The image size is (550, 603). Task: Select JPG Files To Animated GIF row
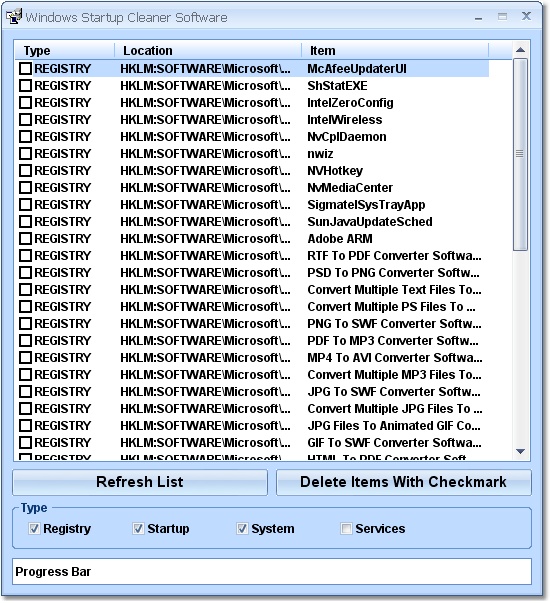(x=252, y=426)
